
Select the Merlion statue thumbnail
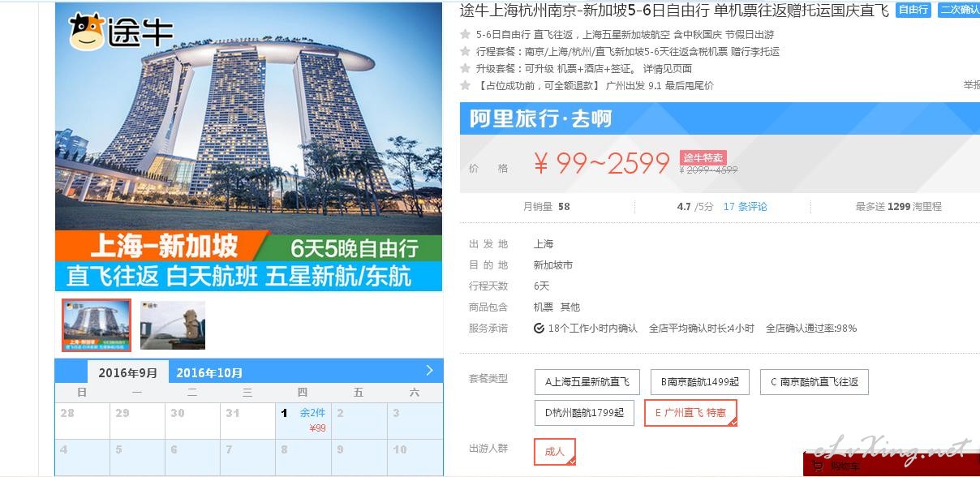click(173, 325)
